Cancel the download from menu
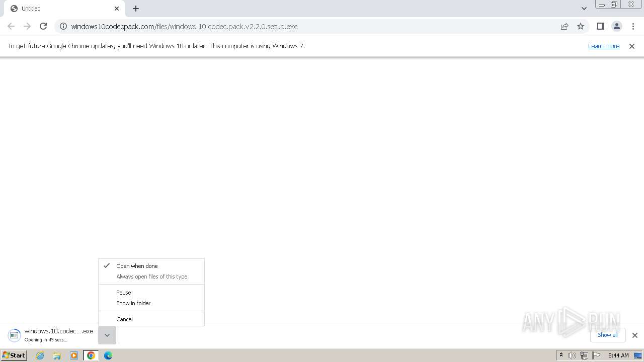The height and width of the screenshot is (362, 644). coord(151,319)
